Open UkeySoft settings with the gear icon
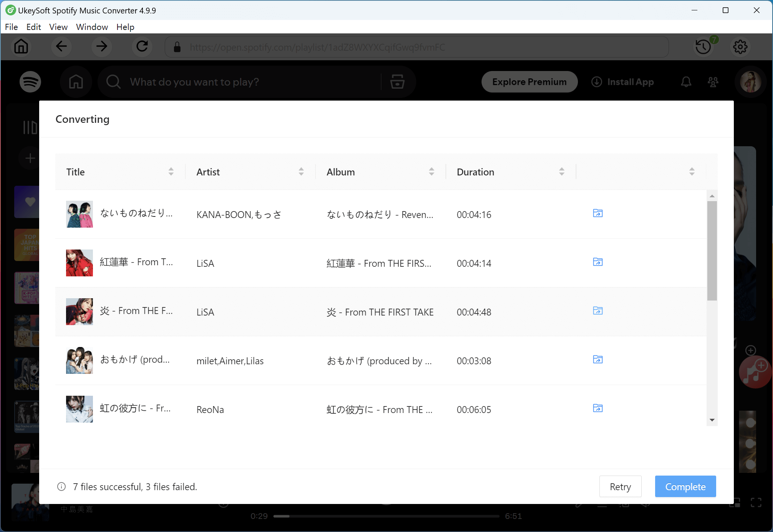The image size is (773, 532). click(x=740, y=46)
